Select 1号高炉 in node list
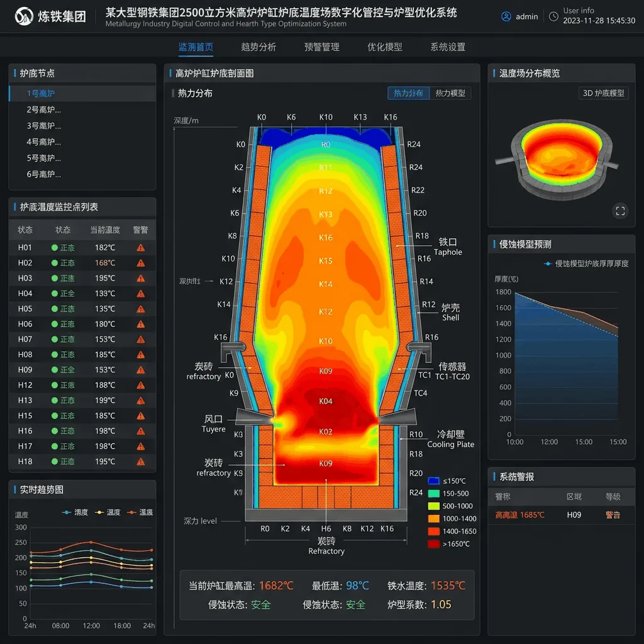This screenshot has height=644, width=644. pos(82,93)
